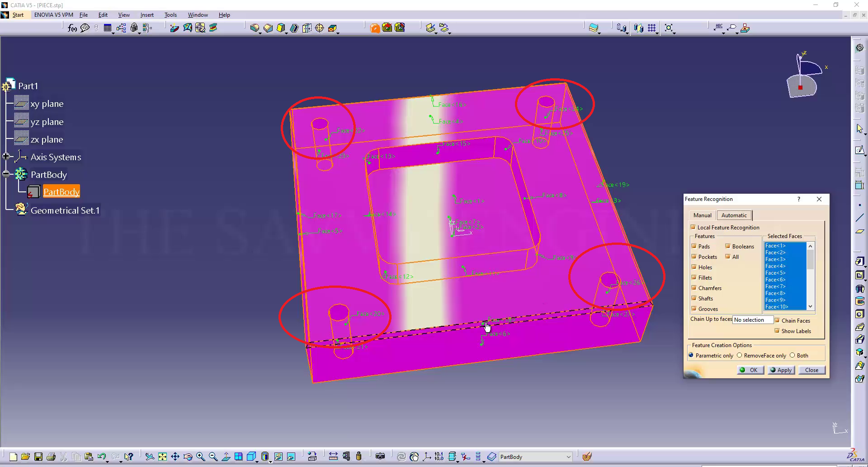The width and height of the screenshot is (868, 467).
Task: Click the Zoom In magnifier icon
Action: coord(200,457)
